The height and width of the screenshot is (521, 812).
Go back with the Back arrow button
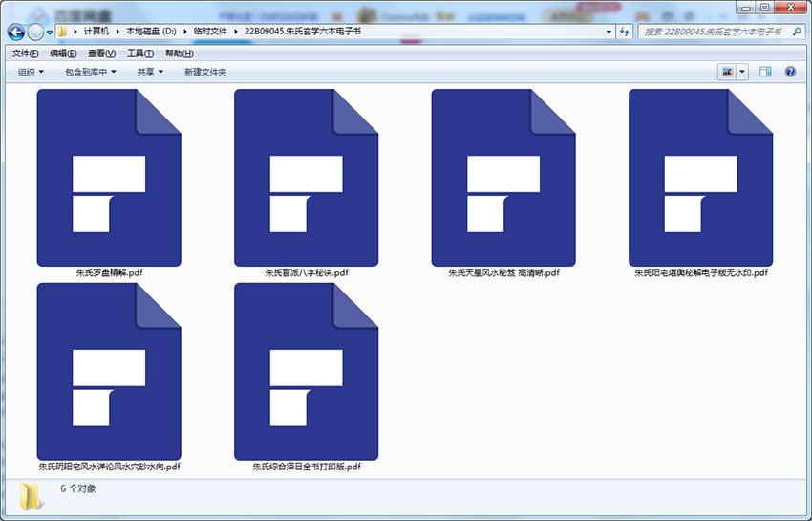click(x=16, y=33)
